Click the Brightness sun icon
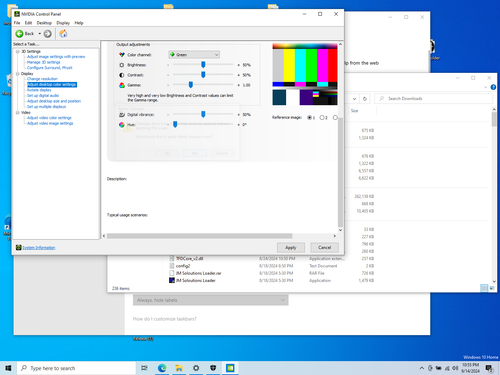Screen dimensions: 500x375 122,65
